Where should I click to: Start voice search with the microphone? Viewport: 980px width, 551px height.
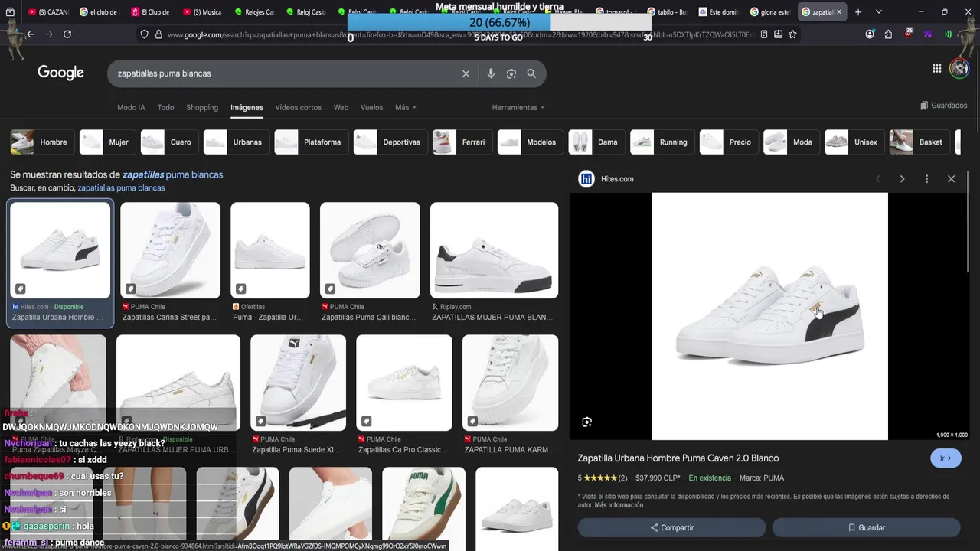click(491, 73)
